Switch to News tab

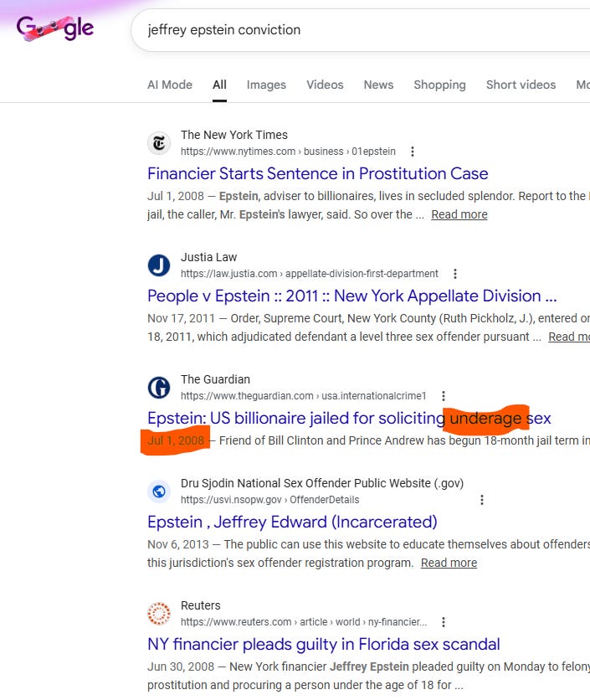[x=378, y=85]
